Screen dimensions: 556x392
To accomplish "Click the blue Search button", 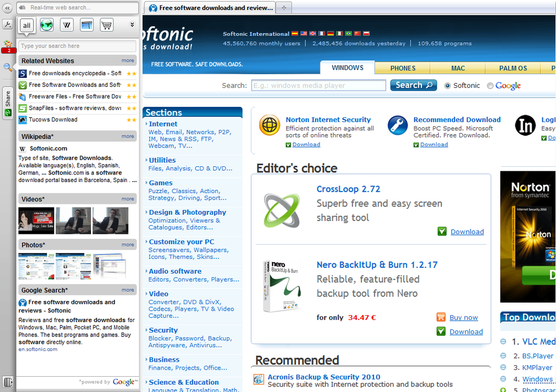I will click(413, 85).
